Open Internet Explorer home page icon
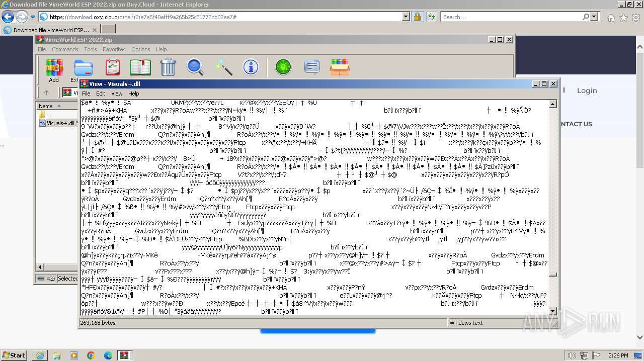Image resolution: width=644 pixels, height=362 pixels. click(611, 17)
